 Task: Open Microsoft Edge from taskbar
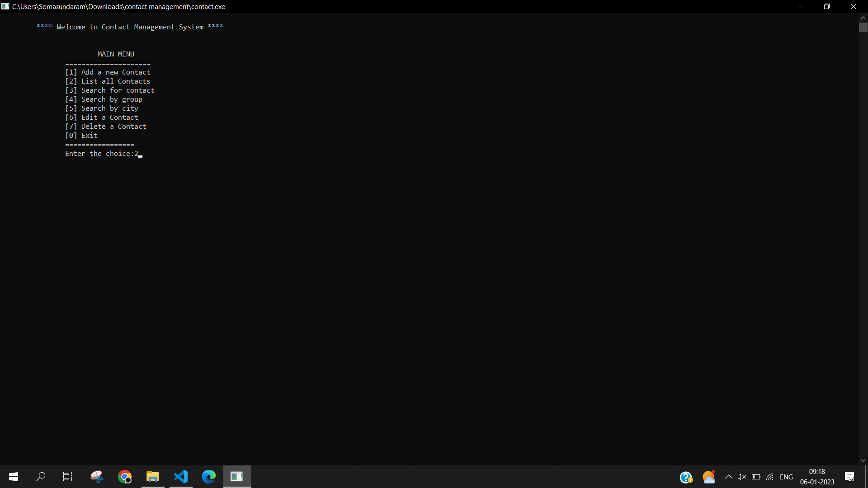pyautogui.click(x=209, y=477)
